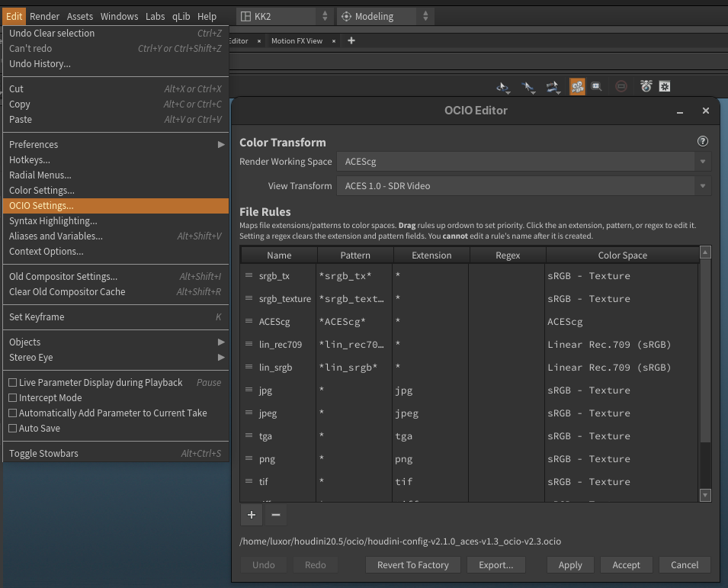Click the minus remove rule button
The width and height of the screenshot is (728, 588).
(x=276, y=515)
